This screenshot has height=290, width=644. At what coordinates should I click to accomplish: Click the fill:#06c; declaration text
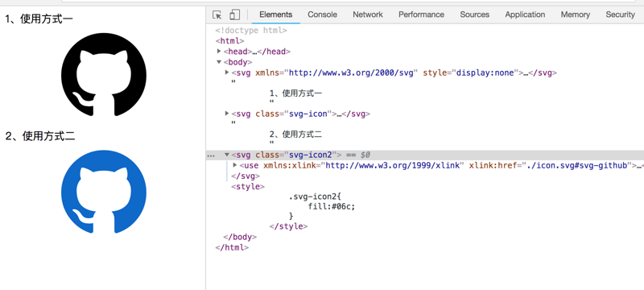[x=331, y=206]
